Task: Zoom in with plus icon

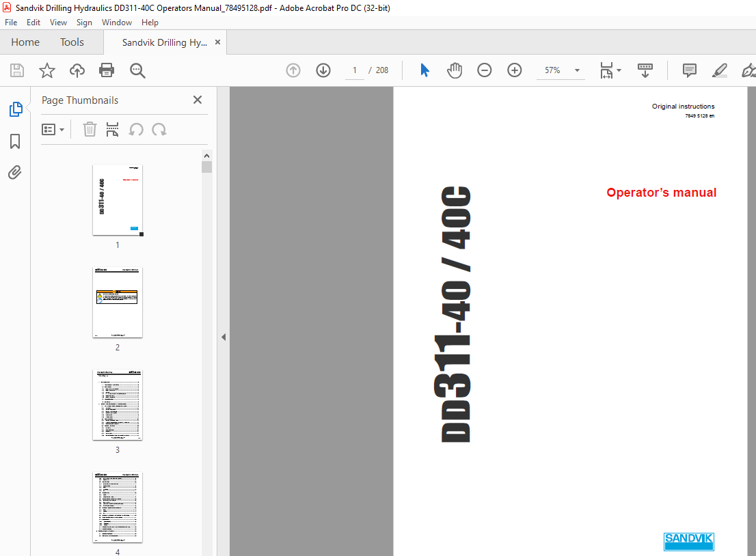Action: 515,70
